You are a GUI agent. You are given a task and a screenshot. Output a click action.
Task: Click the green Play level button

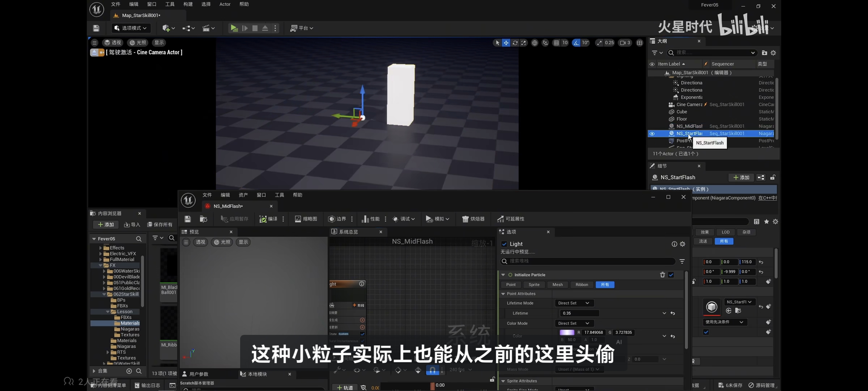click(234, 28)
